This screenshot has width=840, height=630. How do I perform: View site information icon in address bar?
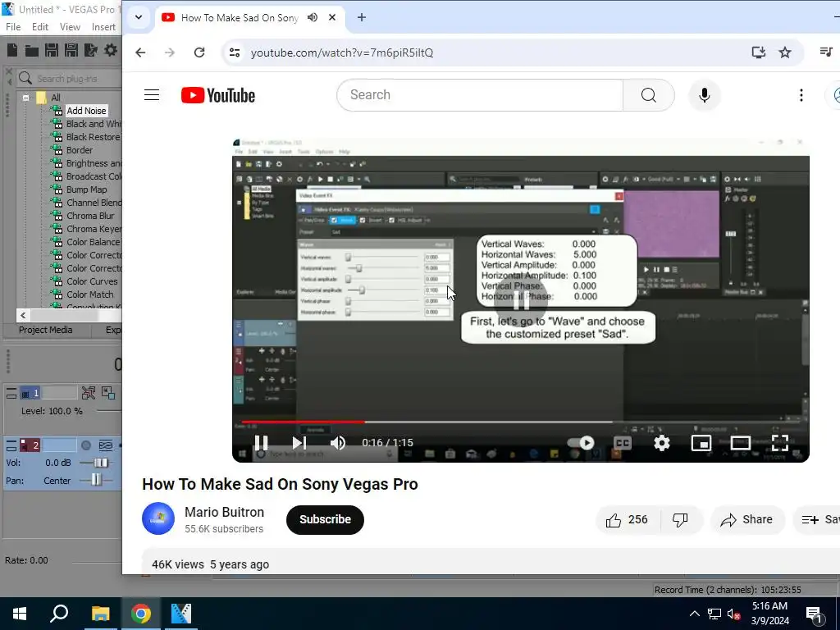coord(235,52)
